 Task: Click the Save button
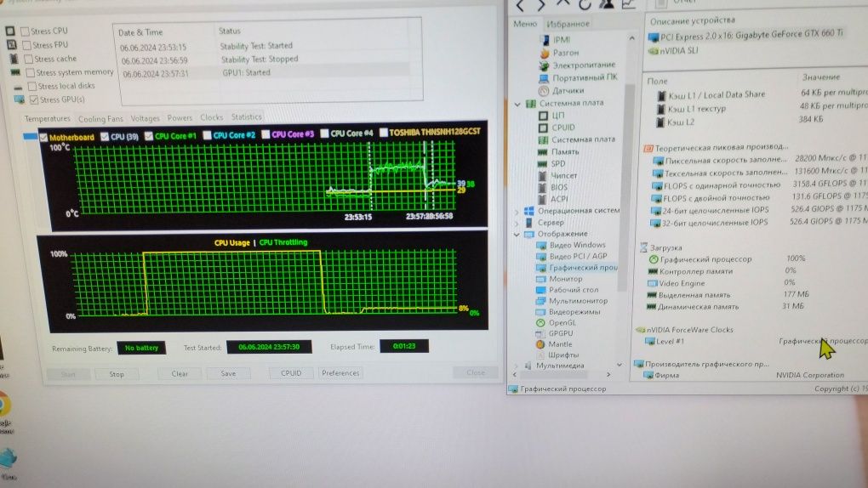pyautogui.click(x=228, y=373)
